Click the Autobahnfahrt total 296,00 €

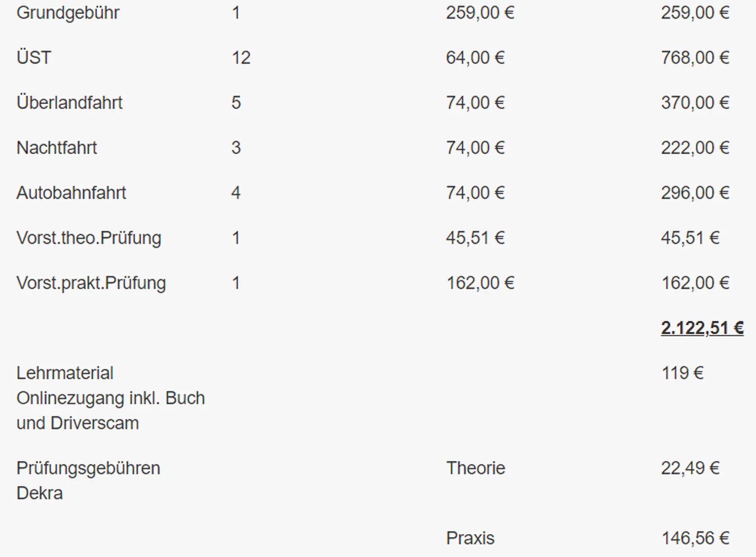[x=695, y=193]
